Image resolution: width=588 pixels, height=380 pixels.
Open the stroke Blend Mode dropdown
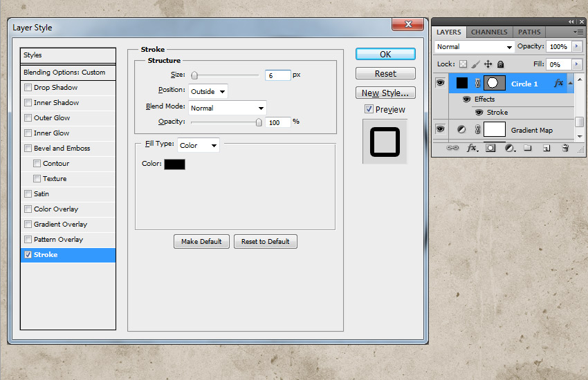tap(228, 108)
